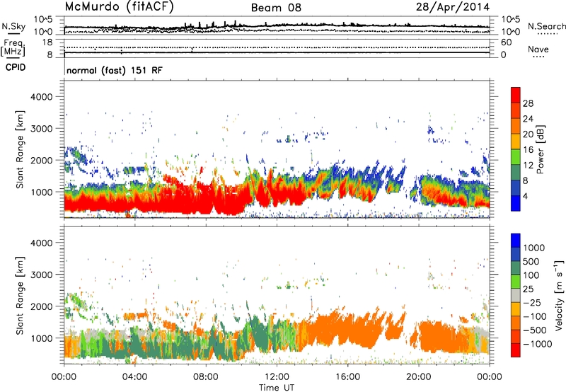566x392 pixels.
Task: Click the 20:00 time axis label
Action: coord(419,377)
